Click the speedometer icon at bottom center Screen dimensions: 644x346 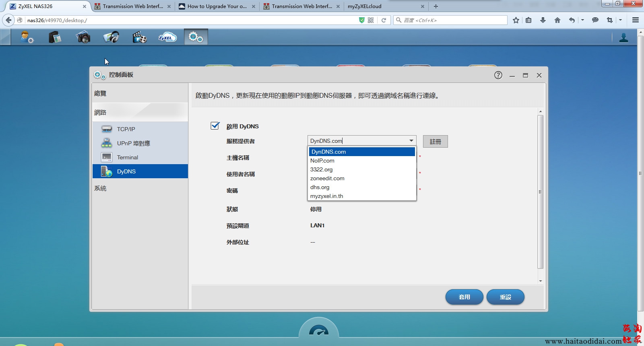pos(319,332)
